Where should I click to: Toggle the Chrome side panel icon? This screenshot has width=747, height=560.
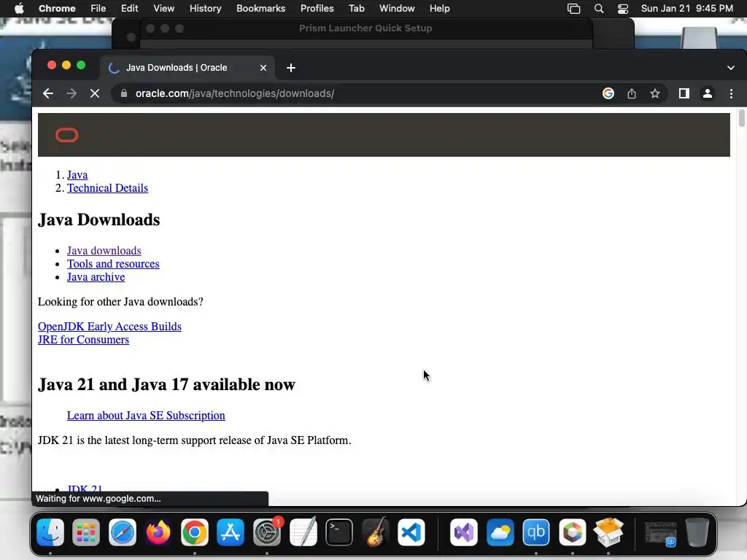point(684,93)
